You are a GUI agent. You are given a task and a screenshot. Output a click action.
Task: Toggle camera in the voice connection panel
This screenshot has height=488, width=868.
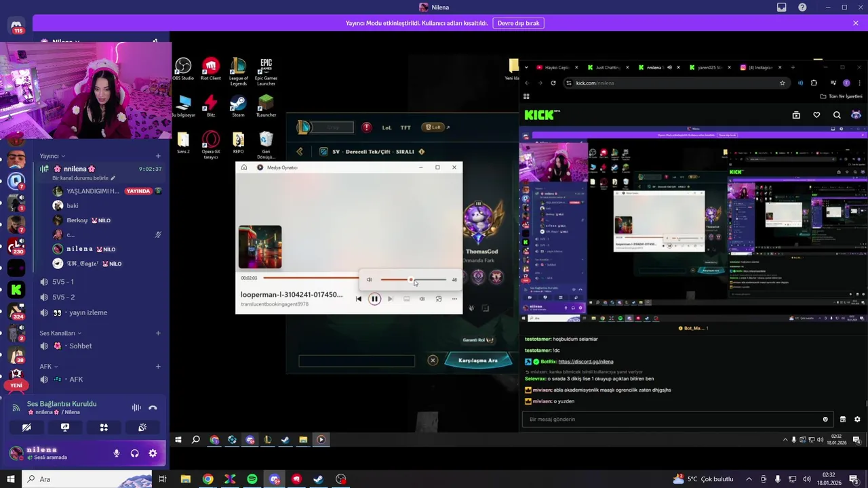click(x=26, y=428)
